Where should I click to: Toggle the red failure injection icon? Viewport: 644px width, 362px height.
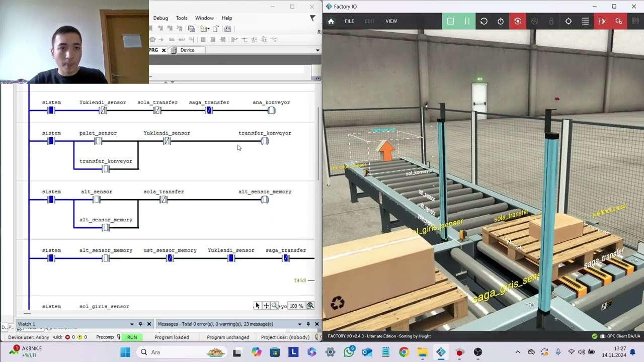(x=518, y=21)
